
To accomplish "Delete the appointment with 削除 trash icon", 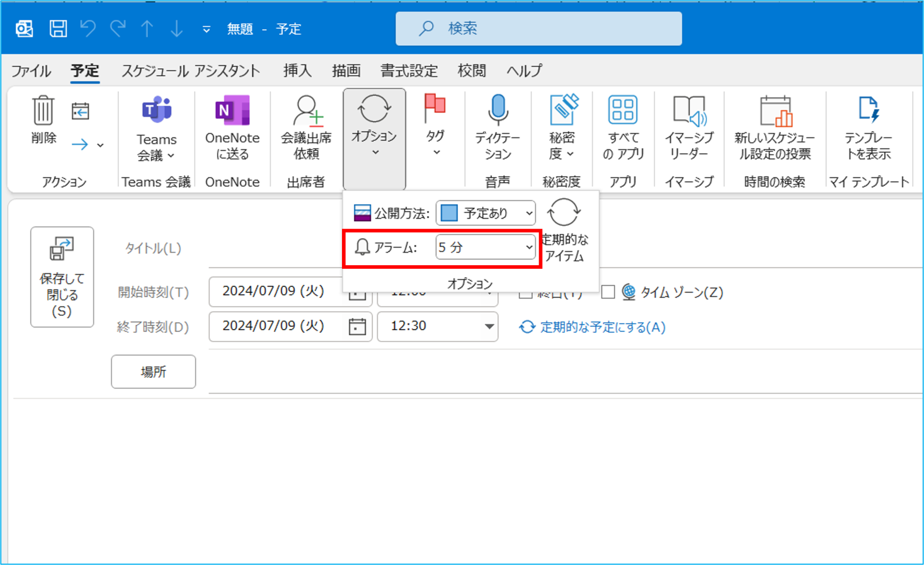I will 43,119.
